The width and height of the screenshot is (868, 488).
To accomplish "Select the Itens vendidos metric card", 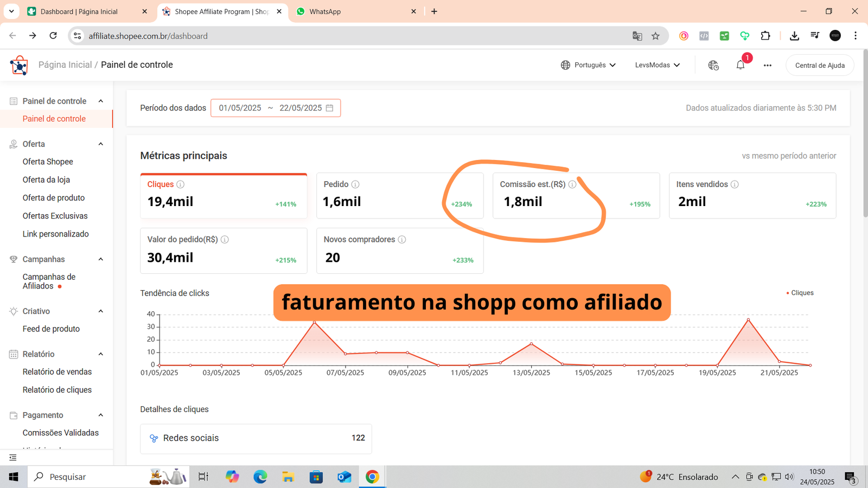I will coord(752,196).
